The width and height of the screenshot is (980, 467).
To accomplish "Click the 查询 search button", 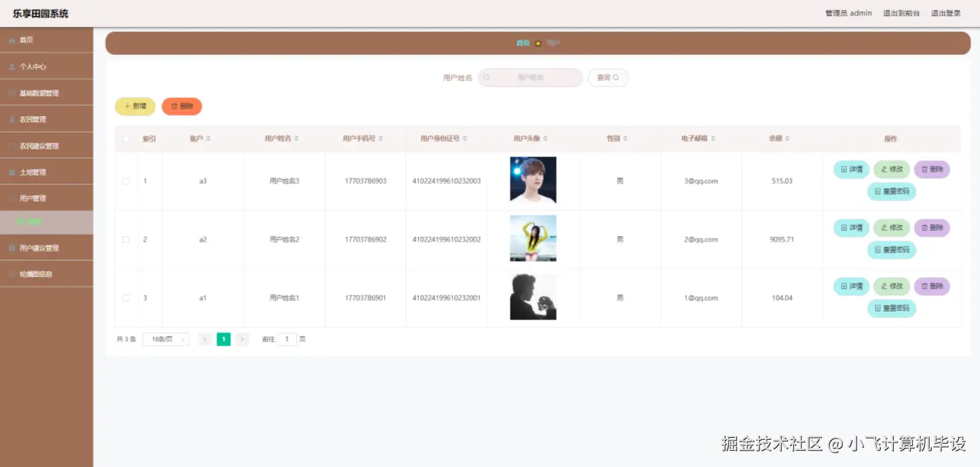I will pos(608,77).
